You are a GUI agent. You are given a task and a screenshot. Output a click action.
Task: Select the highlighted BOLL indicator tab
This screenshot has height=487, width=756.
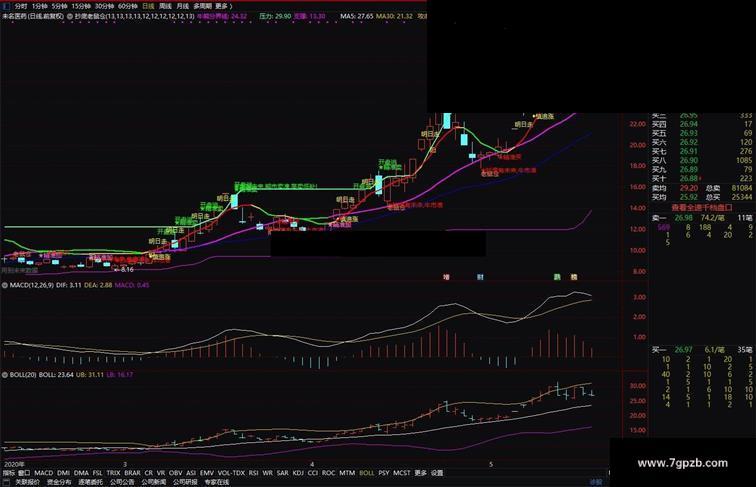tap(366, 473)
